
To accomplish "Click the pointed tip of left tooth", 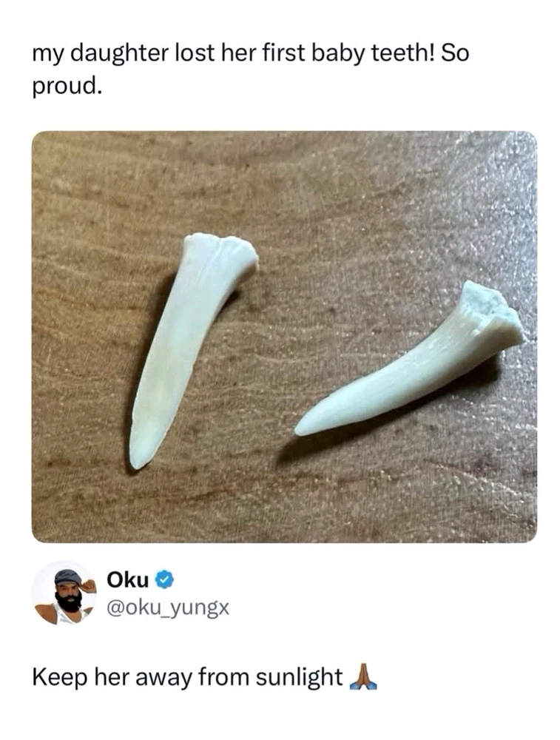I will click(x=137, y=460).
